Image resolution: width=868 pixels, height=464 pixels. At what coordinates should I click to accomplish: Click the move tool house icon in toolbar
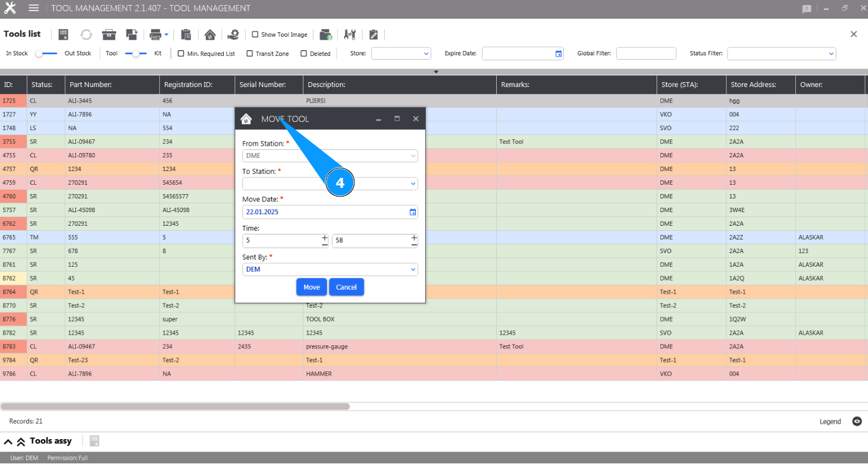210,35
